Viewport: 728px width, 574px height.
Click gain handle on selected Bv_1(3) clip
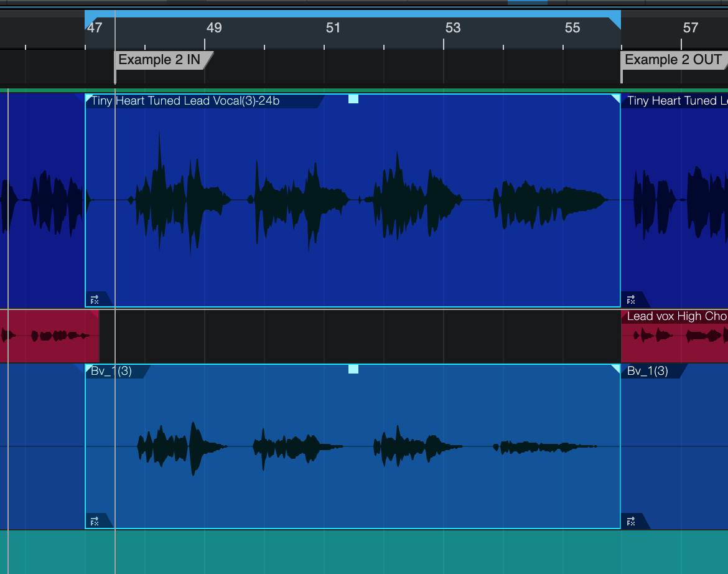click(x=353, y=369)
